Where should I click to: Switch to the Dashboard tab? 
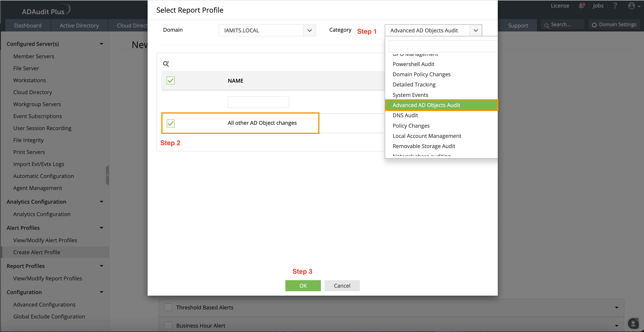point(28,25)
